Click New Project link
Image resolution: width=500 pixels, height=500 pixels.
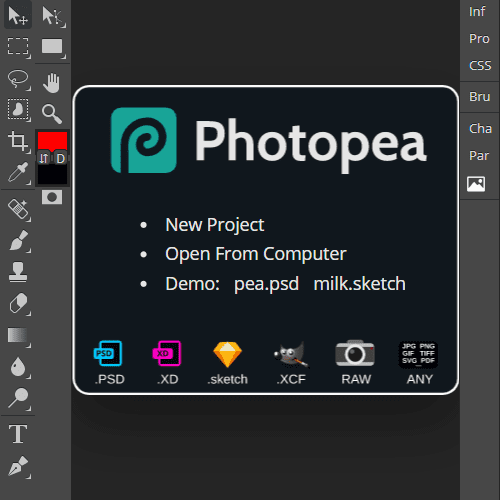pyautogui.click(x=215, y=225)
